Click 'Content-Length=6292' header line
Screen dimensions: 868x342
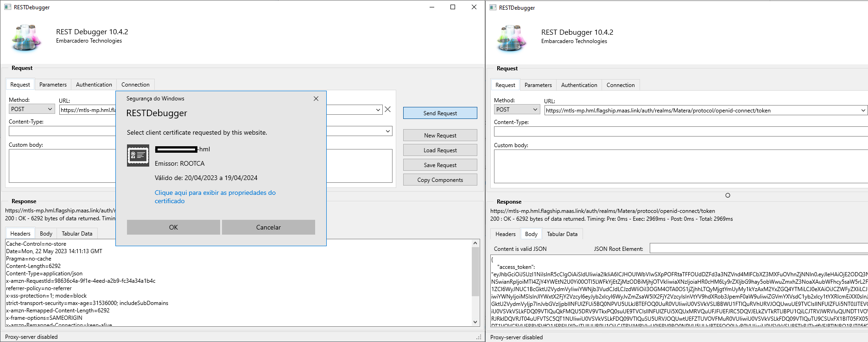coord(33,266)
